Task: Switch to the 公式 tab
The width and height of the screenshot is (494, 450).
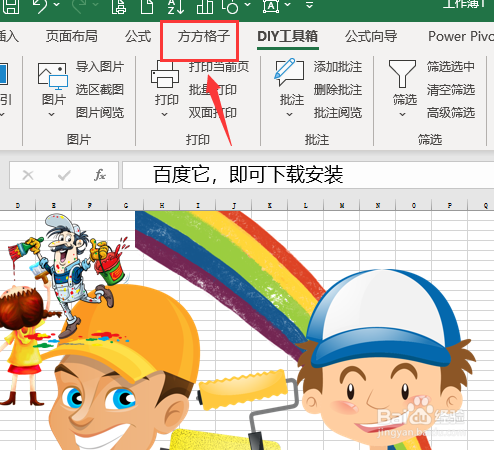Action: 138,36
